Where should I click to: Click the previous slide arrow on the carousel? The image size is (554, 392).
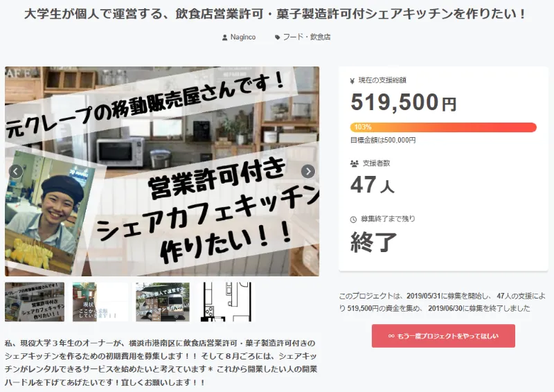(x=15, y=172)
